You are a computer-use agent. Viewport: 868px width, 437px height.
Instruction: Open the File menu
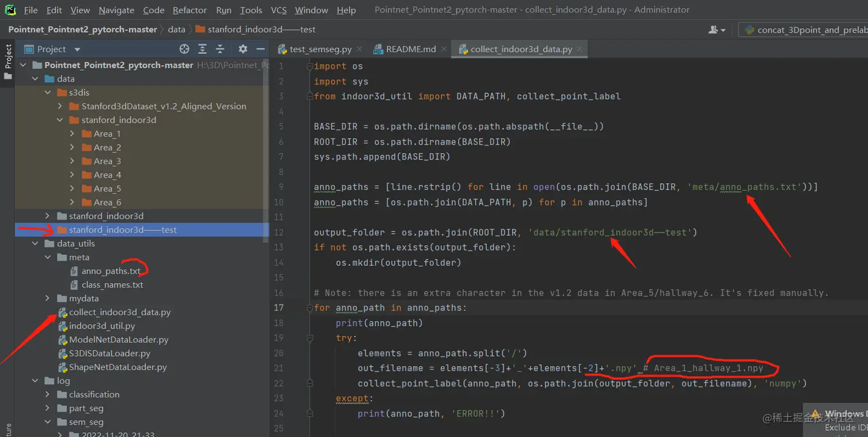[30, 10]
